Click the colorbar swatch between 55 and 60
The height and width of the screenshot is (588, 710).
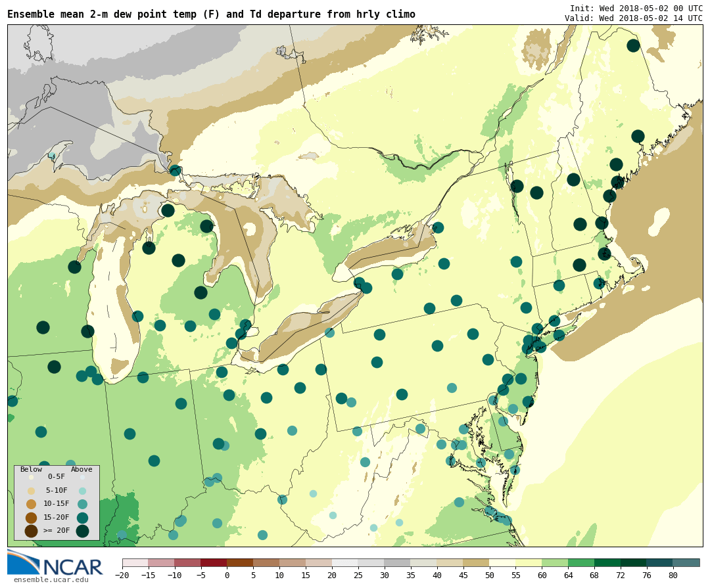[529, 562]
